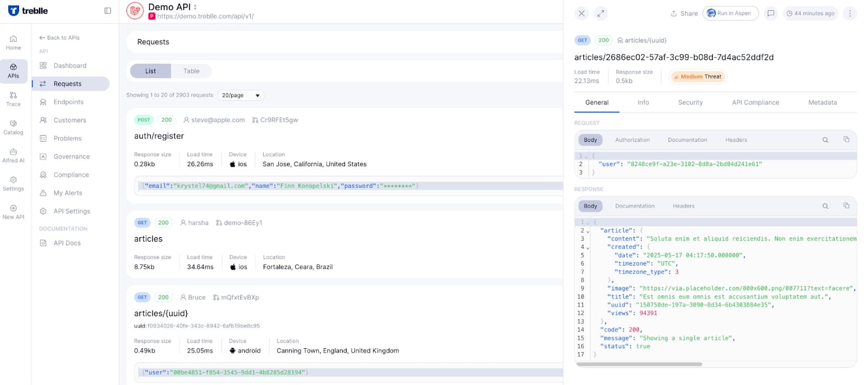Search in response body
This screenshot has width=868, height=385.
(825, 206)
